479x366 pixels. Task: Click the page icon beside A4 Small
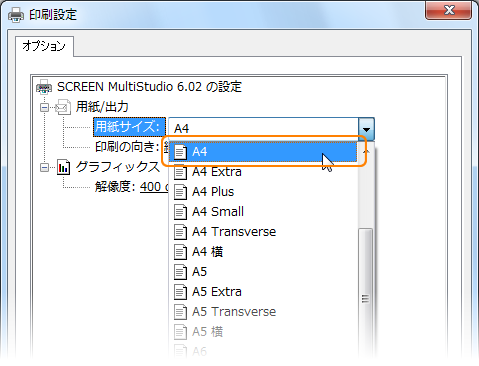click(180, 212)
